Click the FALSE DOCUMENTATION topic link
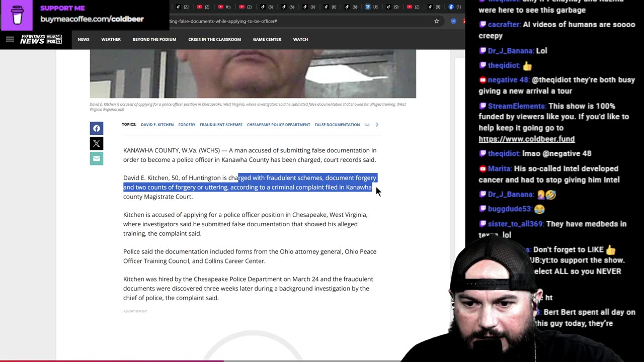Viewport: 644px width, 362px height. click(x=337, y=125)
